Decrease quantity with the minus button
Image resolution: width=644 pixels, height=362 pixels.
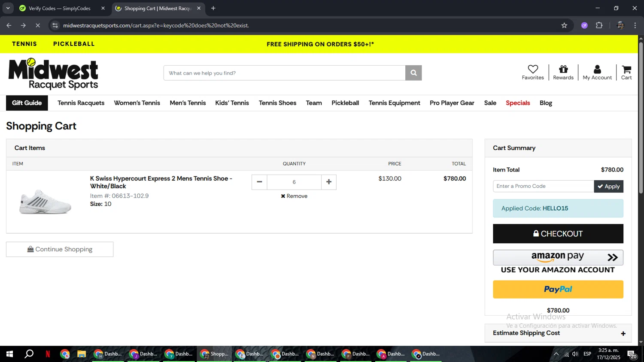coord(259,182)
